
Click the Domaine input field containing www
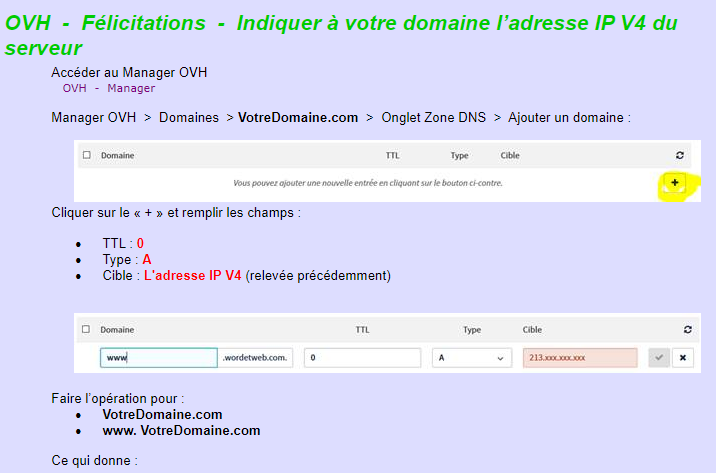click(x=158, y=357)
